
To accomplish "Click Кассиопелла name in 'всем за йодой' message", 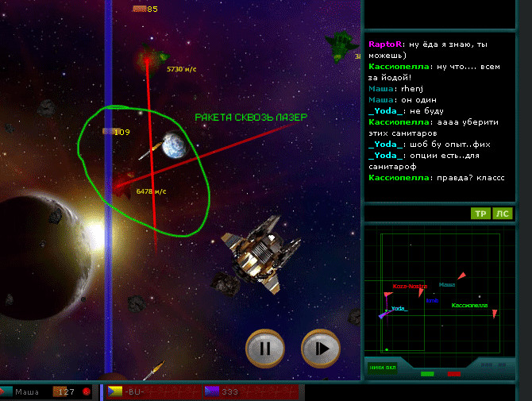I will 399,67.
